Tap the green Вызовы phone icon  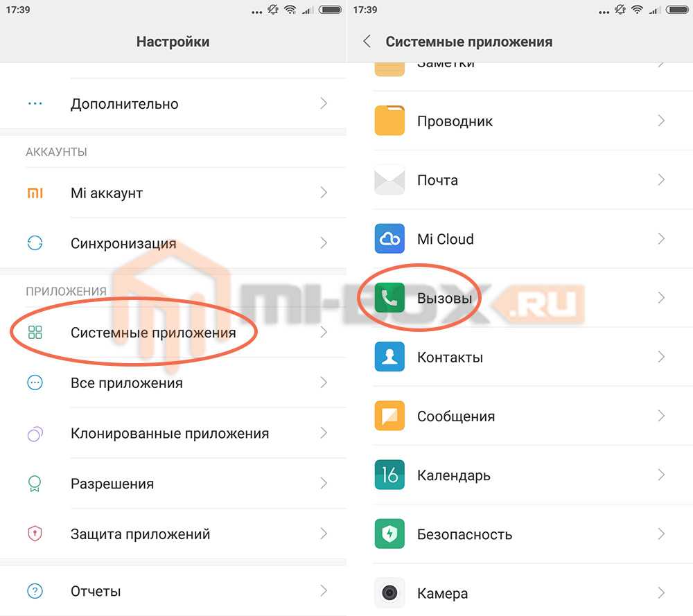pyautogui.click(x=389, y=298)
